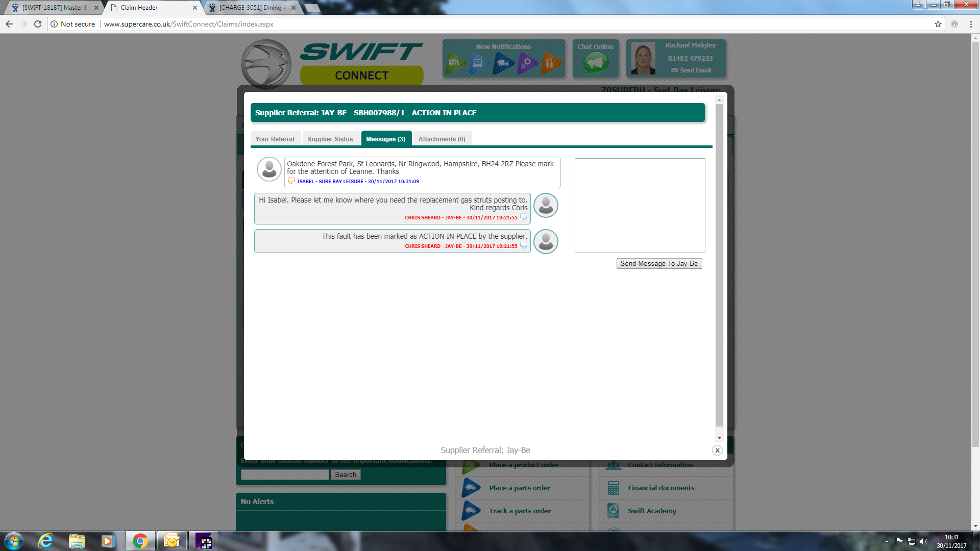The height and width of the screenshot is (551, 980).
Task: Click the orange tools notification icon
Action: pos(550,63)
